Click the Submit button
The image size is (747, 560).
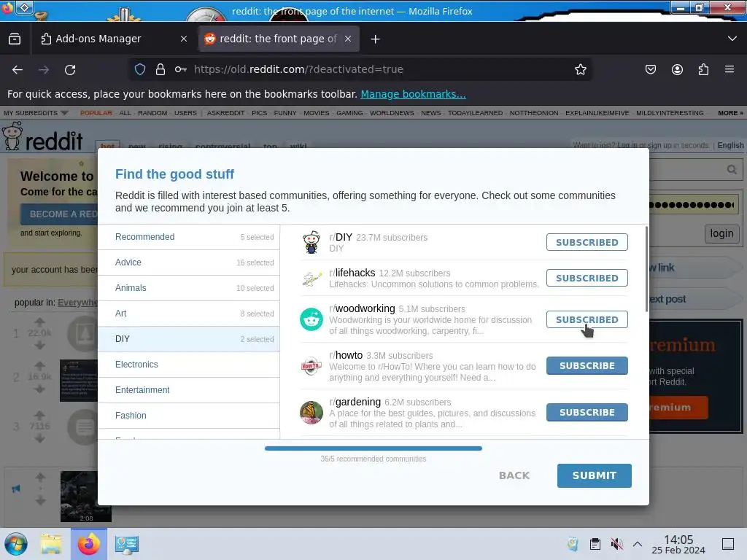tap(594, 475)
